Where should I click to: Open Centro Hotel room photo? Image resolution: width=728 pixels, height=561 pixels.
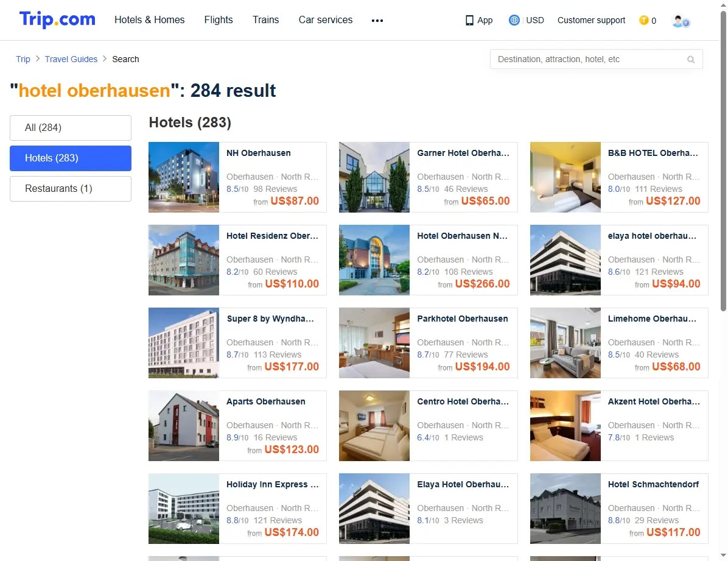pos(374,426)
